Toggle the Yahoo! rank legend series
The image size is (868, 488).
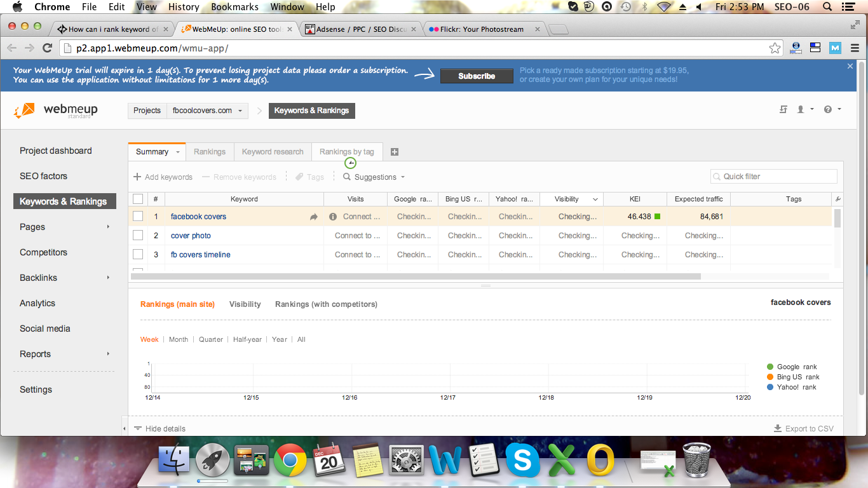(792, 387)
